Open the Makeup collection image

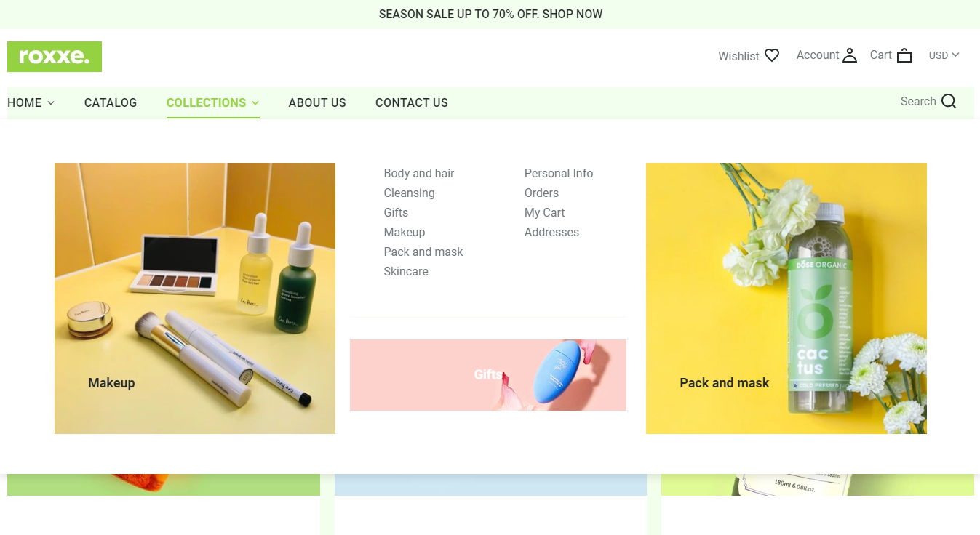pyautogui.click(x=195, y=298)
